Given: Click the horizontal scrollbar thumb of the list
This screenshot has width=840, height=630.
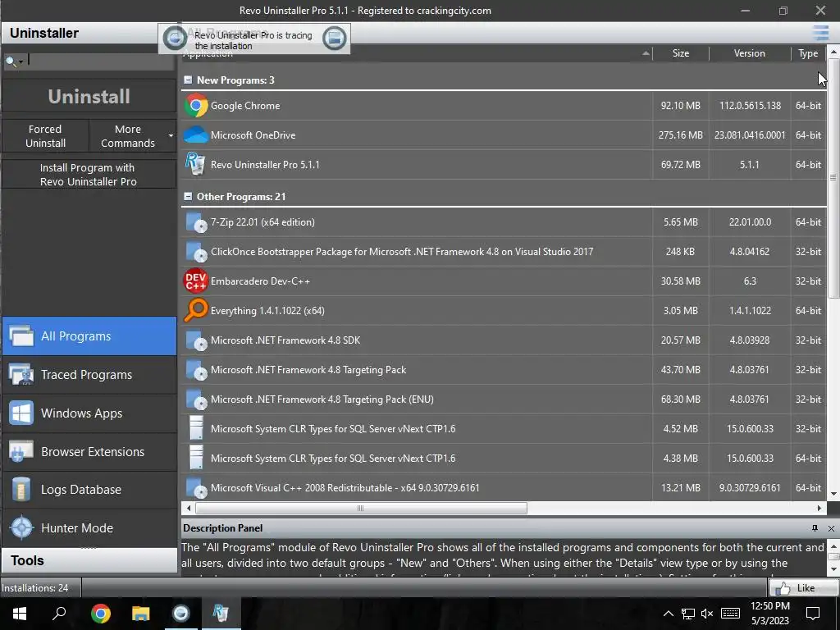Looking at the screenshot, I should click(361, 508).
